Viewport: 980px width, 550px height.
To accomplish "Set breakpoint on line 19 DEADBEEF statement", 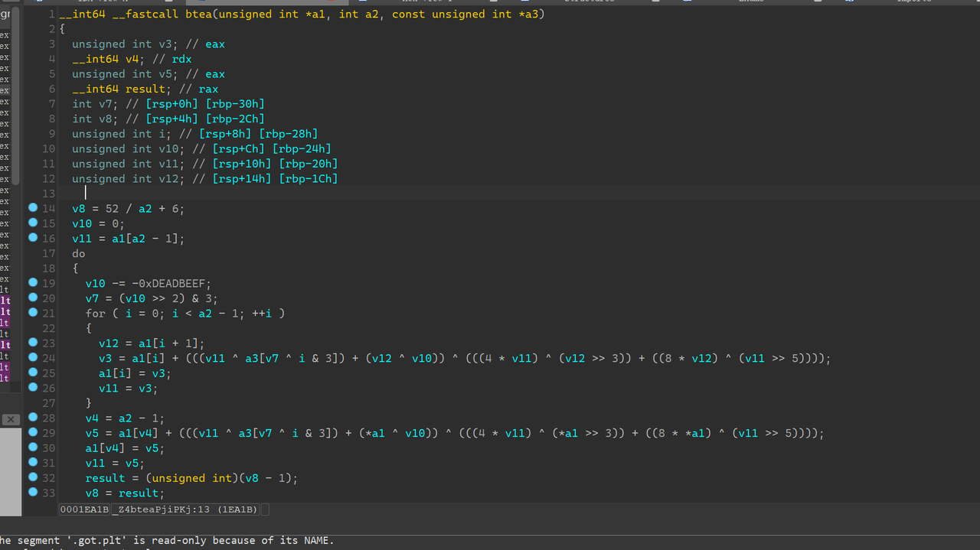I will [x=33, y=283].
